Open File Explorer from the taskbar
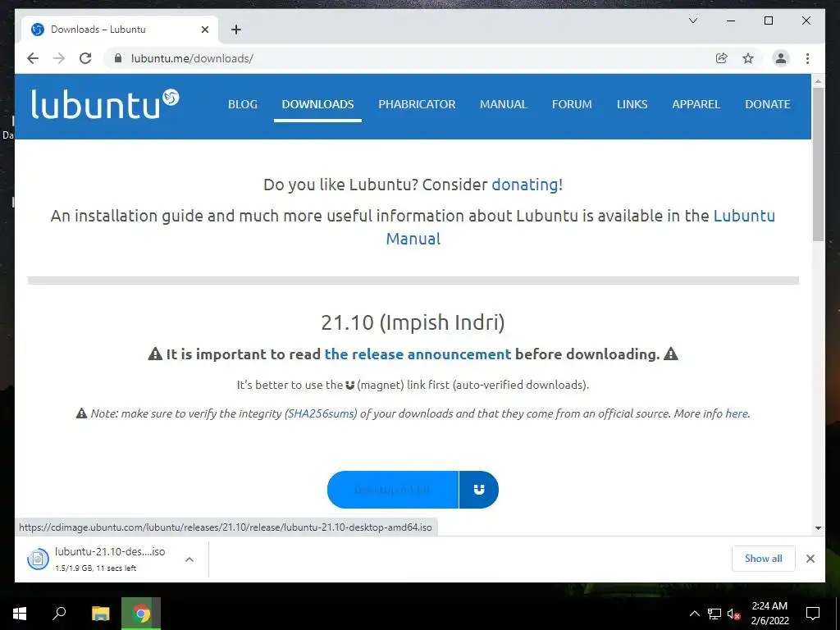The image size is (840, 630). [100, 614]
